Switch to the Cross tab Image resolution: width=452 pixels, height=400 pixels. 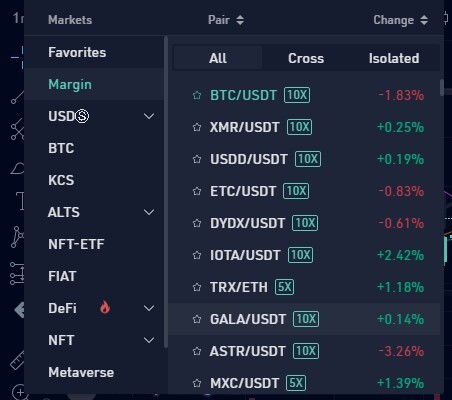click(x=306, y=58)
